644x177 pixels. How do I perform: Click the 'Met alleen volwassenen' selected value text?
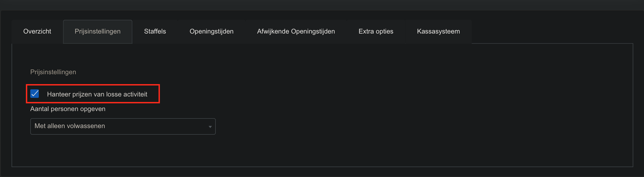(70, 126)
